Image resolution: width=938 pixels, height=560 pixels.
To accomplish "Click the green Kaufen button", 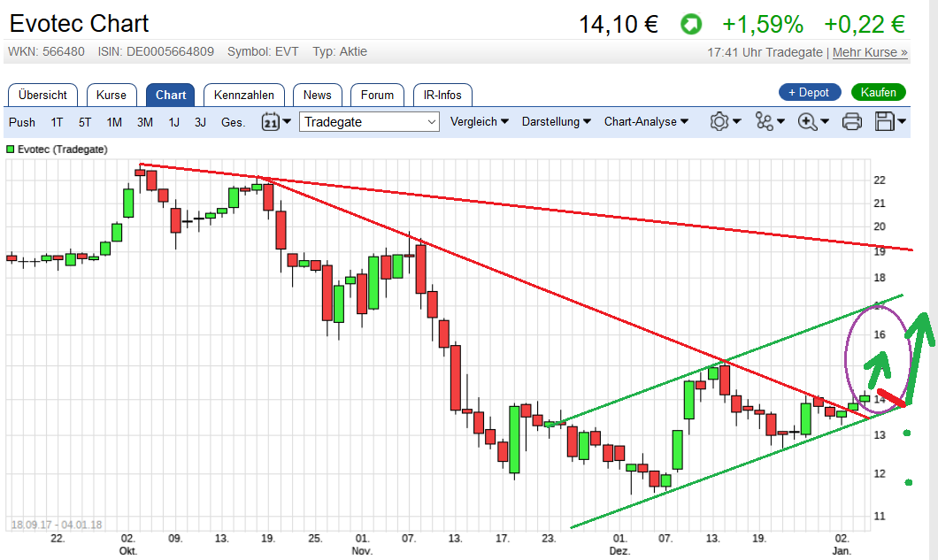I will pos(878,92).
